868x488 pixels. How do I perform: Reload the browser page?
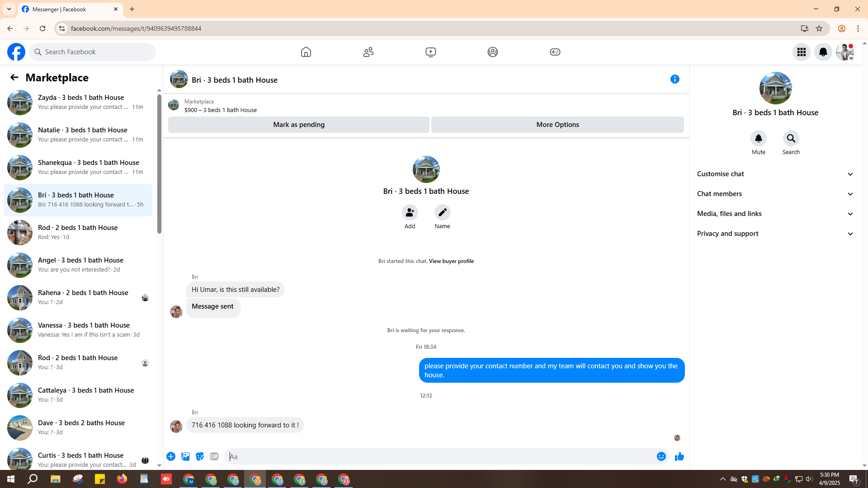[x=42, y=28]
